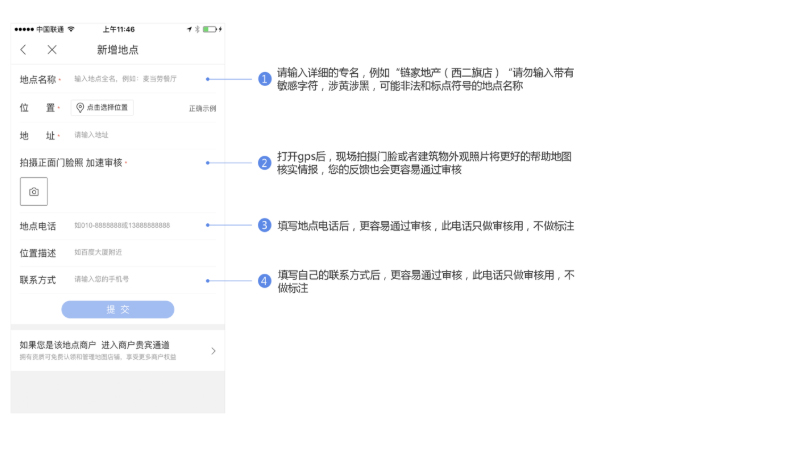The height and width of the screenshot is (456, 800).
Task: Click annotation marker number 1
Action: [265, 79]
